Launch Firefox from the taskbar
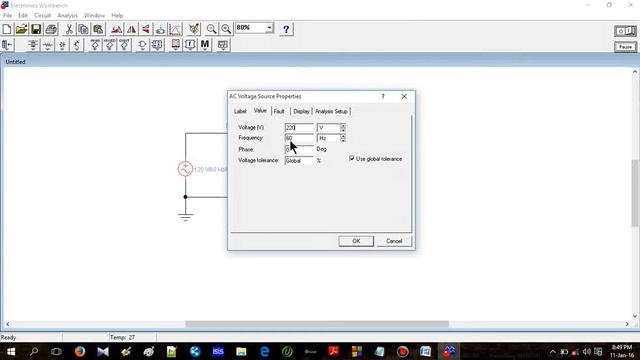640x360 pixels. 80,351
